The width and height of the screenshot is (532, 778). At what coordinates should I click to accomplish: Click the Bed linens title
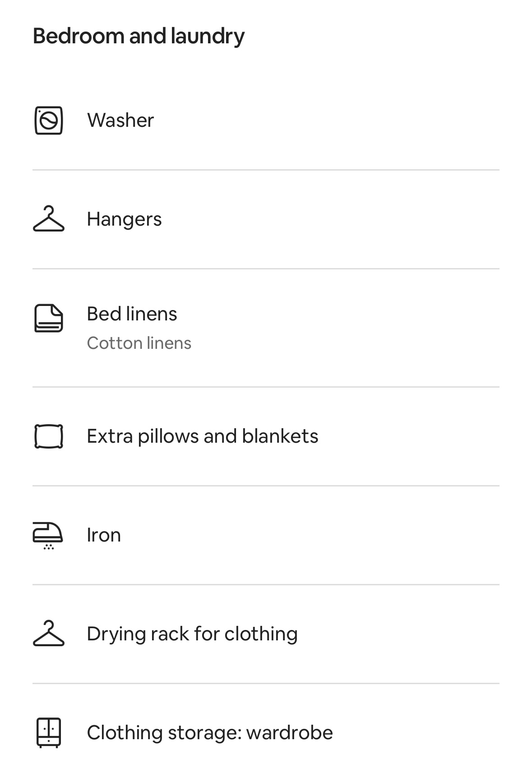coord(132,314)
